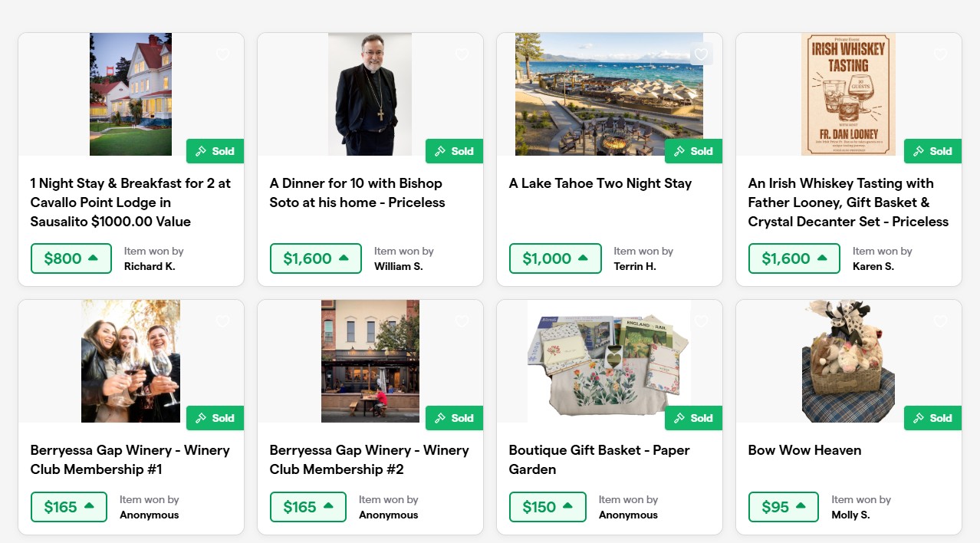Viewport: 980px width, 543px height.
Task: Expand the $800 bid arrow on Cavallo Point Lodge
Action: (94, 258)
